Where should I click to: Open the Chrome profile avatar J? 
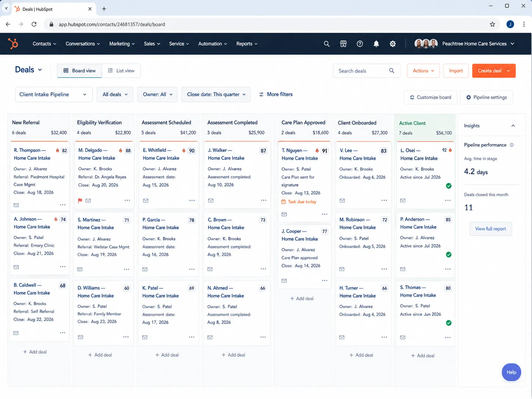[510, 24]
